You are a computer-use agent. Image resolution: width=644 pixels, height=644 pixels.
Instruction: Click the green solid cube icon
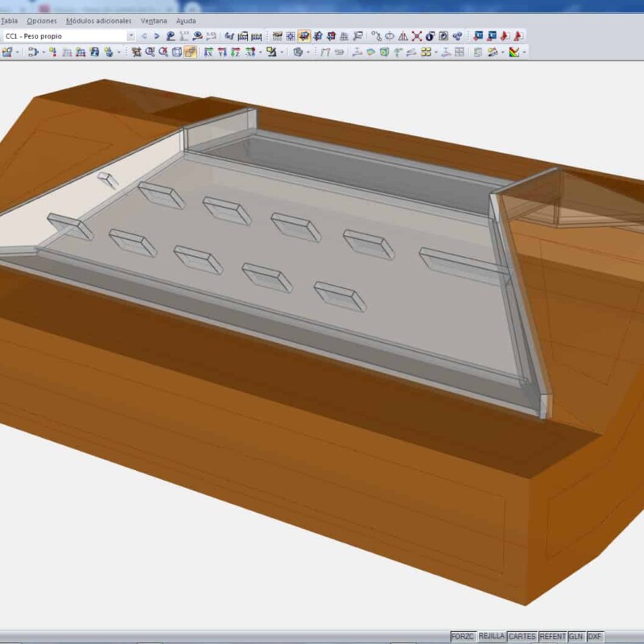385,52
